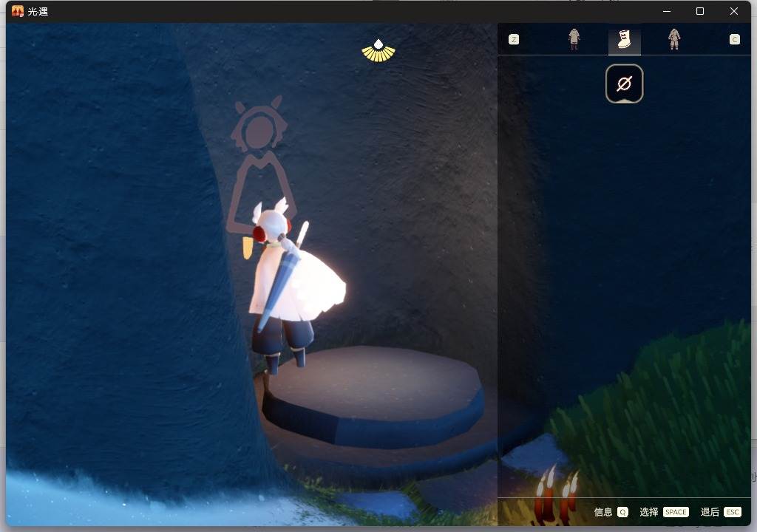This screenshot has width=757, height=532.
Task: Select the boot shoes tab
Action: click(x=624, y=39)
